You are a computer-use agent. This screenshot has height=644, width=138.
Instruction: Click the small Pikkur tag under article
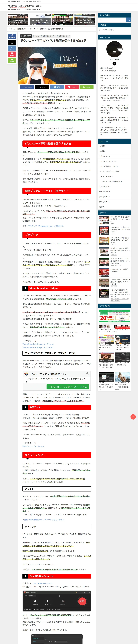click(x=112, y=223)
